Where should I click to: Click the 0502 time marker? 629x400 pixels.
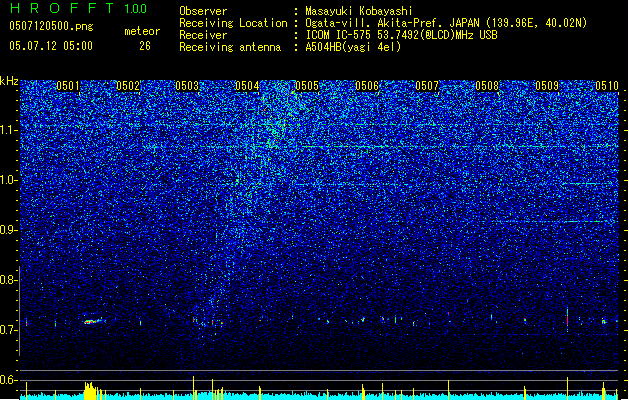point(128,86)
